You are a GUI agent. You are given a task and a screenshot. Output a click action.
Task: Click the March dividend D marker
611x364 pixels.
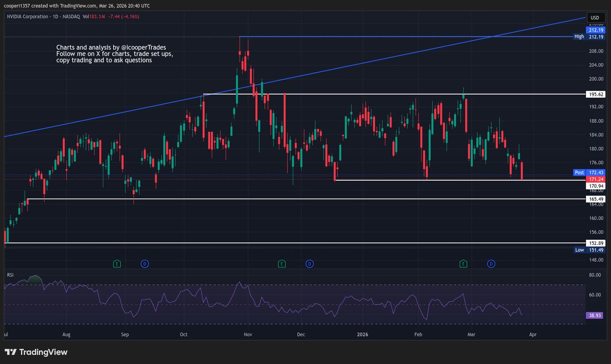[491, 264]
